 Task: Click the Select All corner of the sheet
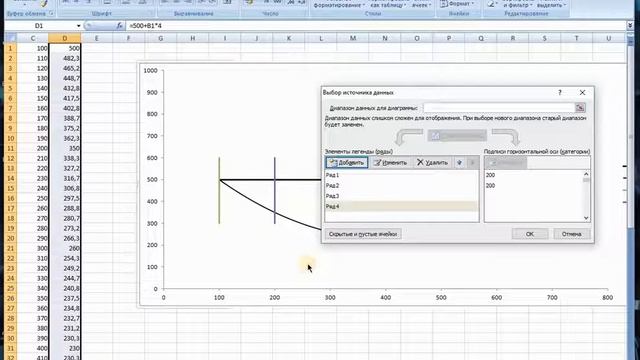coord(10,38)
